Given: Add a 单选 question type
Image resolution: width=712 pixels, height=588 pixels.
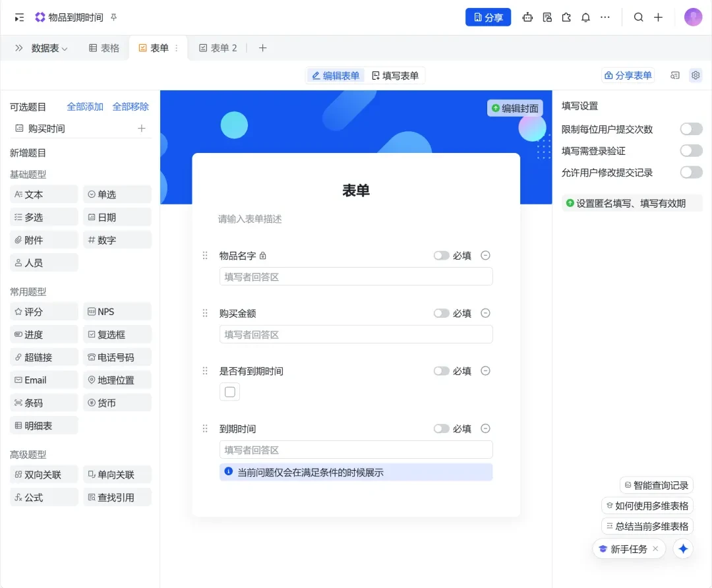Looking at the screenshot, I should pyautogui.click(x=117, y=194).
